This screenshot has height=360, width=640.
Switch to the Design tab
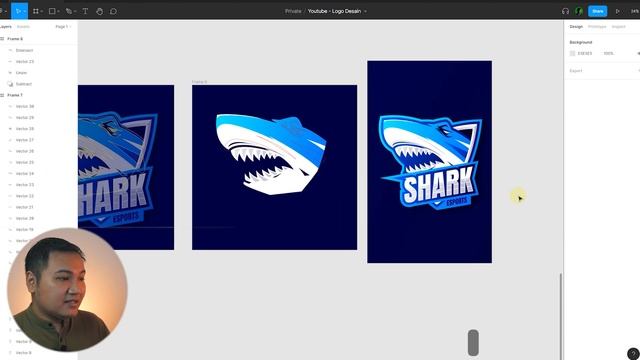click(576, 27)
